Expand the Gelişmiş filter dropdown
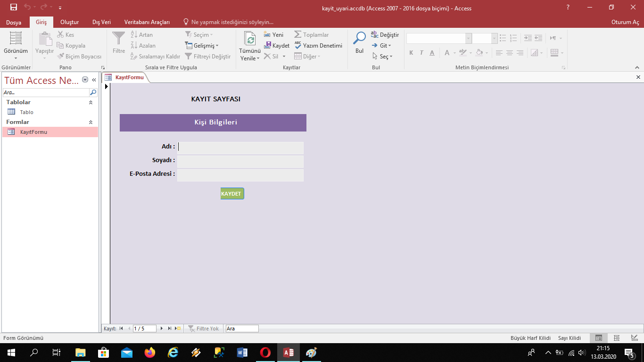This screenshot has width=644, height=362. coord(217,46)
